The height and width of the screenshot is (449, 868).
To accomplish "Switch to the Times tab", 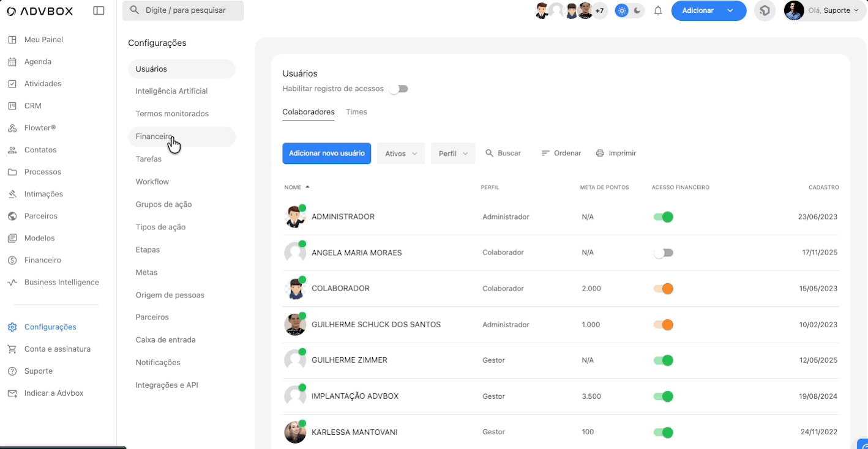I will 356,112.
